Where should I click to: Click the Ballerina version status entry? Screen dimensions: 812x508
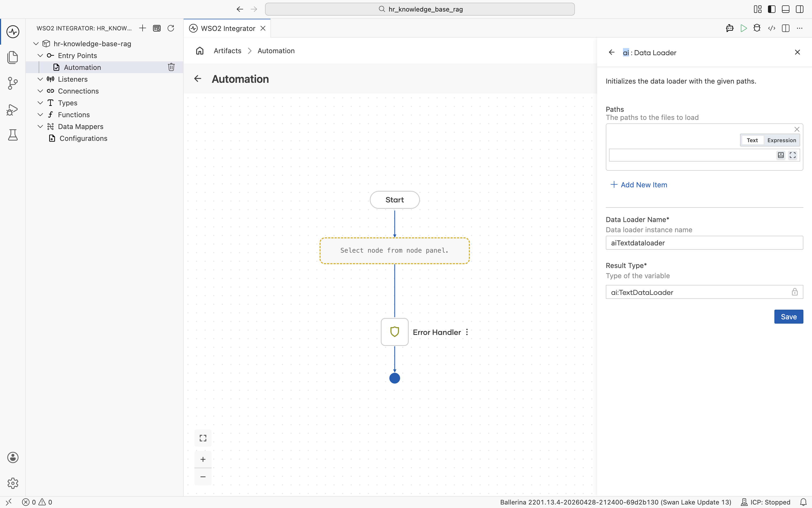pos(616,502)
